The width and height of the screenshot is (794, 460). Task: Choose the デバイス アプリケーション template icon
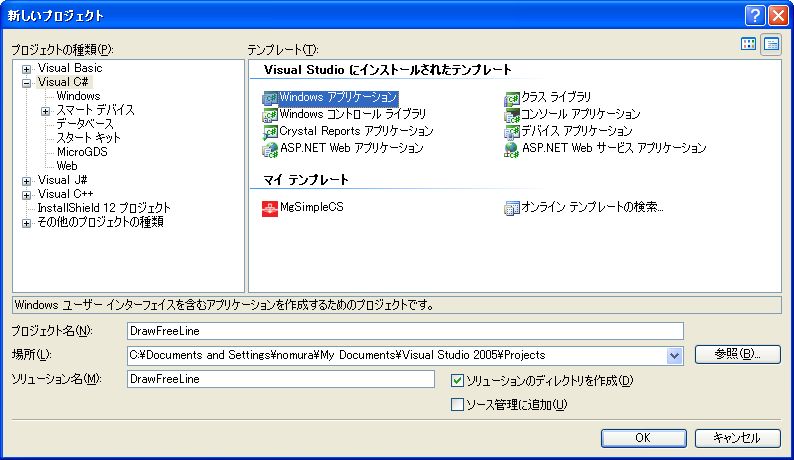point(512,132)
